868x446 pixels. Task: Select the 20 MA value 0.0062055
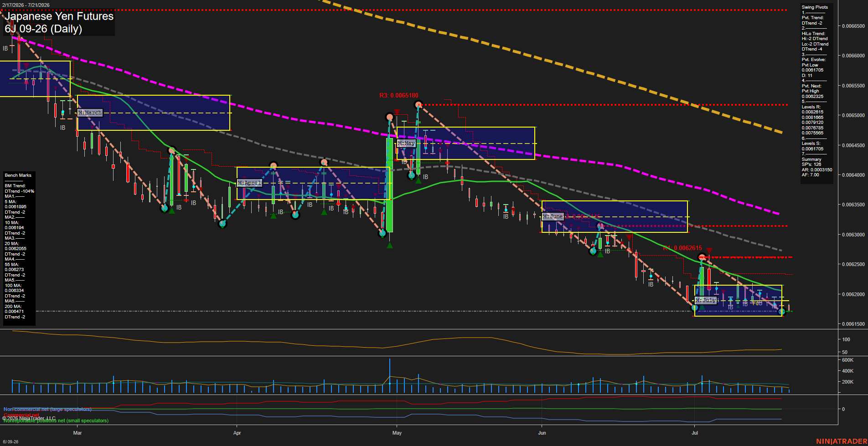[15, 249]
